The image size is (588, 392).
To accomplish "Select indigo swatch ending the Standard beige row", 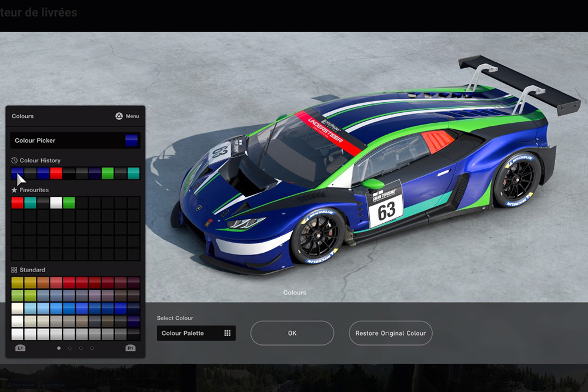I will coord(133,321).
